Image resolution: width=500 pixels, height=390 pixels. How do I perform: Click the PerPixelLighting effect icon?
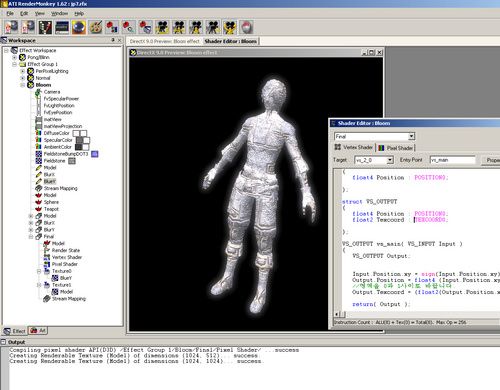pyautogui.click(x=31, y=71)
